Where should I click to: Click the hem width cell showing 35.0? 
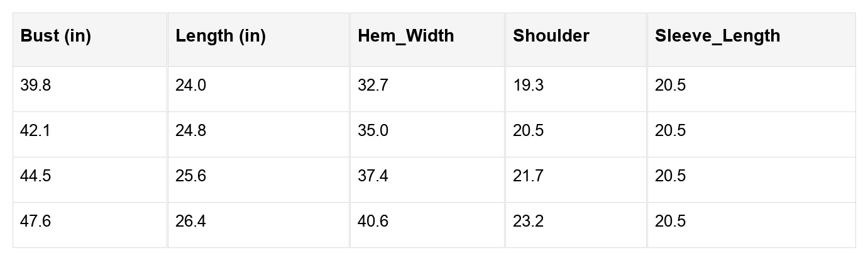pyautogui.click(x=373, y=131)
